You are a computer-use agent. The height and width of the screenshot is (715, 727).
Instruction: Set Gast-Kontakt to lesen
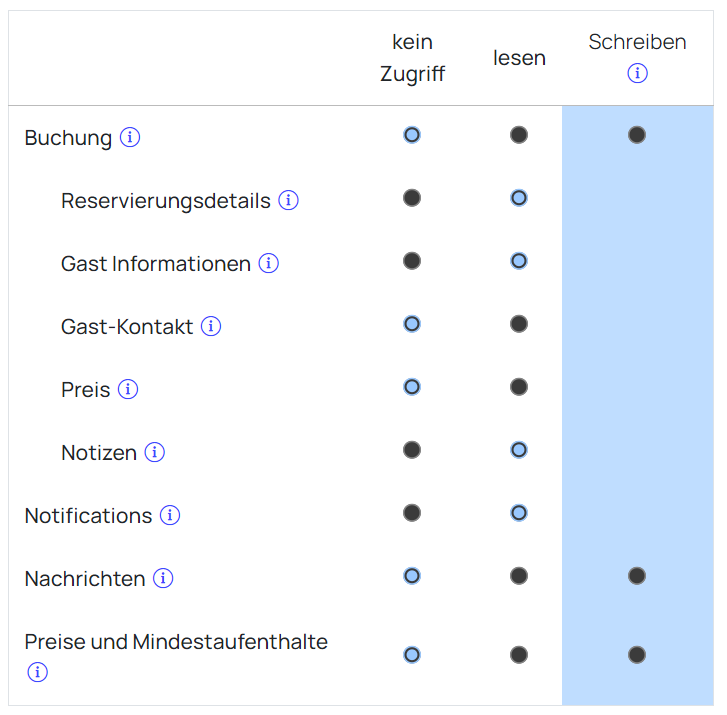pos(519,324)
